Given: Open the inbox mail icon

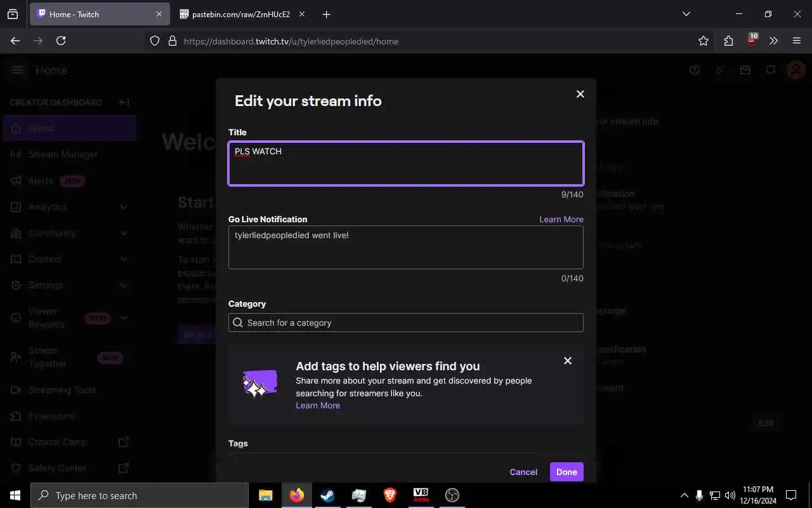Looking at the screenshot, I should click(745, 70).
